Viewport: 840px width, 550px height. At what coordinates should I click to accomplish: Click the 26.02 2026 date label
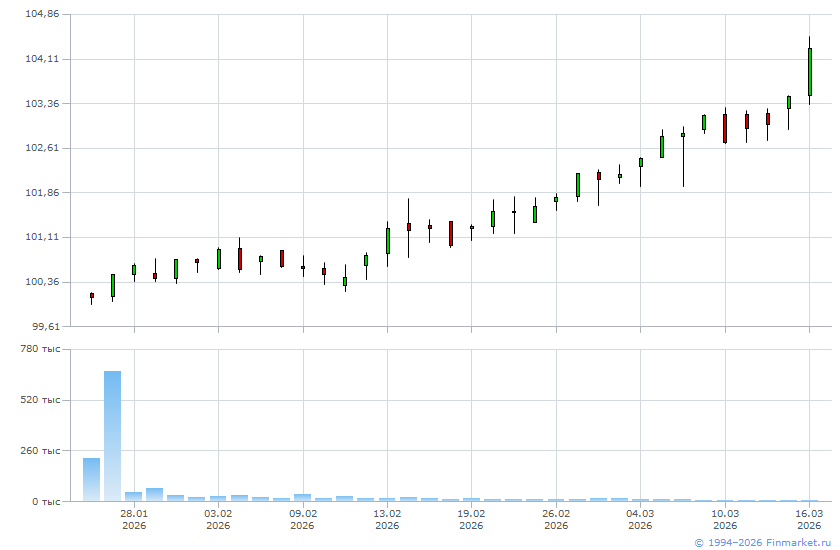pos(556,519)
